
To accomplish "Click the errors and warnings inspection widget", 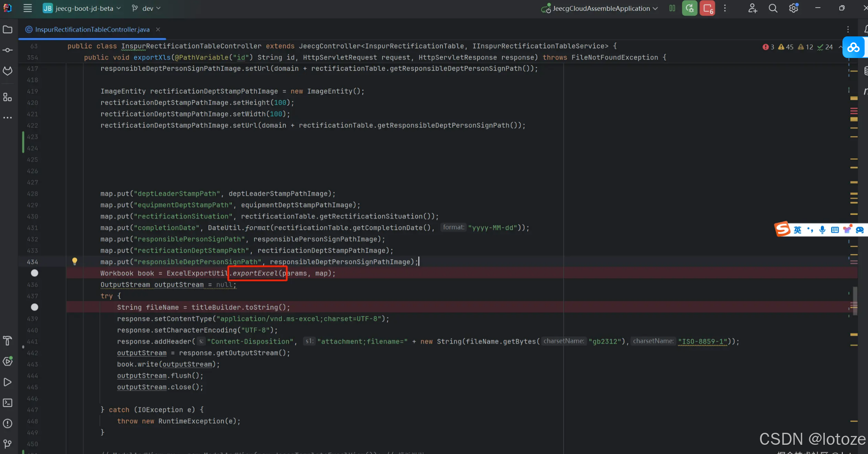I will click(797, 47).
